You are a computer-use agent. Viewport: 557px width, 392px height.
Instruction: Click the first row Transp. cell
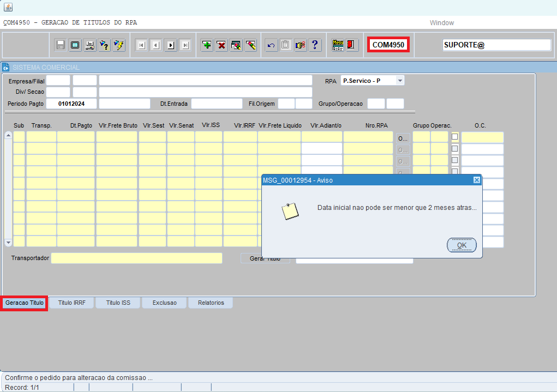click(41, 137)
